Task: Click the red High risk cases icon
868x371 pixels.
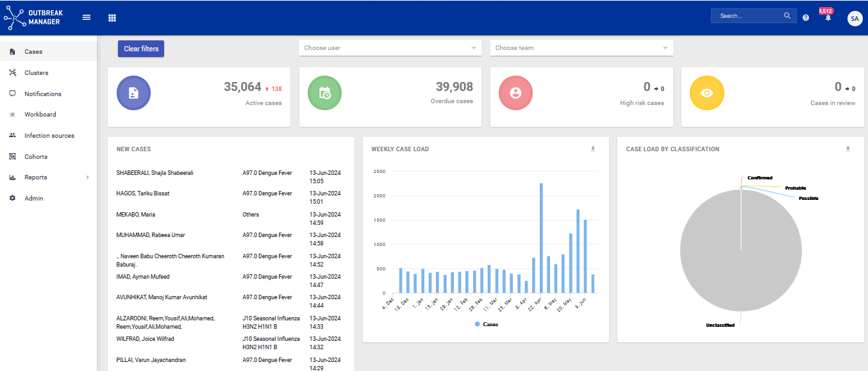Action: 515,94
